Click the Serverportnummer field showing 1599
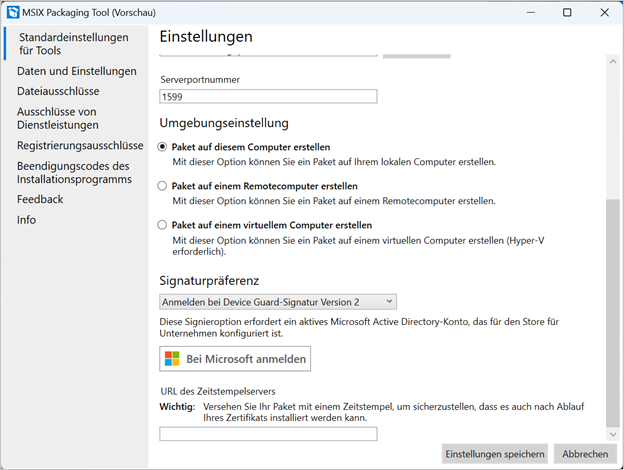This screenshot has width=624, height=470. [268, 96]
